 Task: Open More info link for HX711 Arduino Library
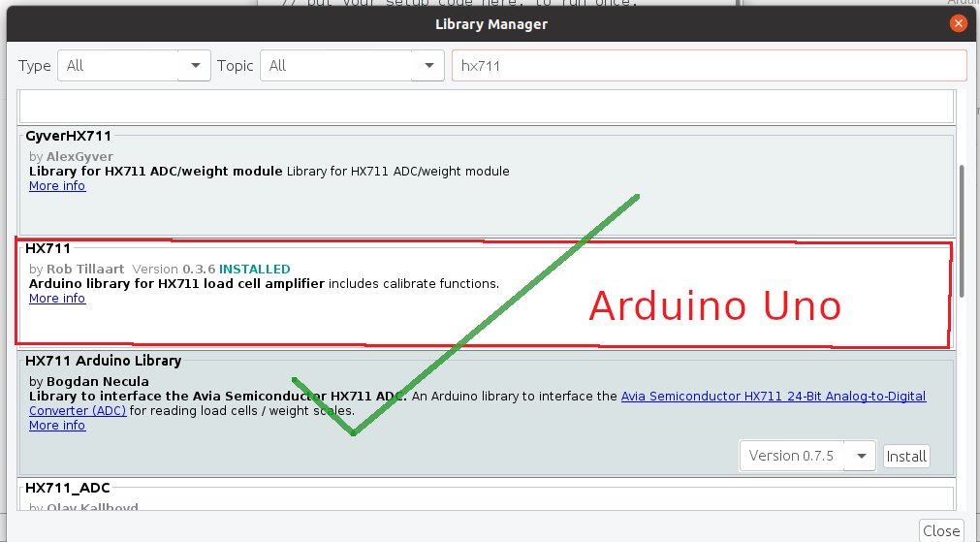[57, 425]
